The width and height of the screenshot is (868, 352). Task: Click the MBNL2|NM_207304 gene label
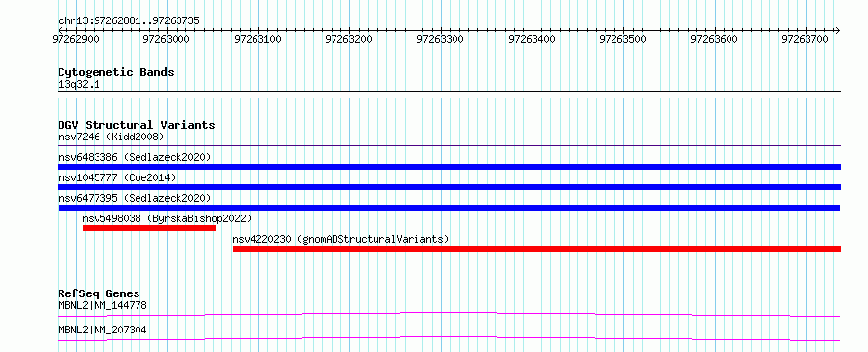pos(102,330)
